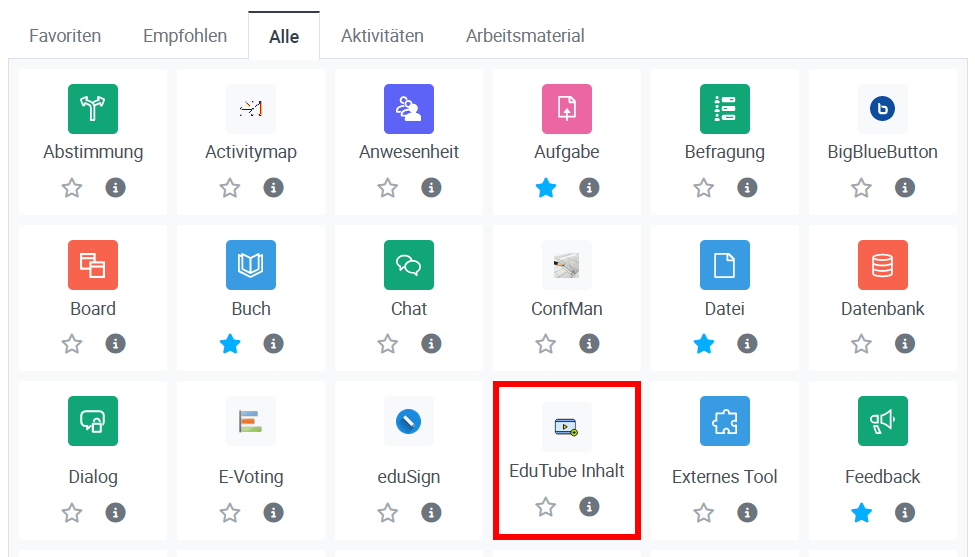
Task: Add Dialog to favorites
Action: (72, 512)
